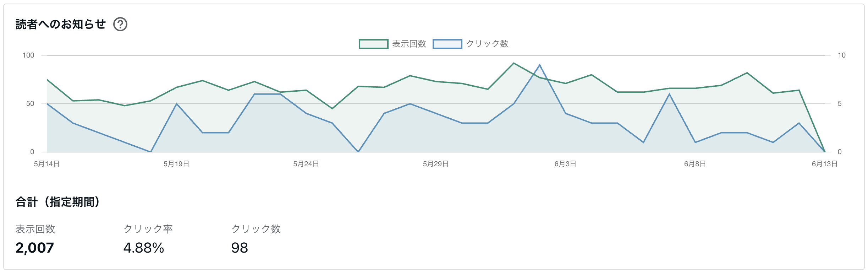Click the 合計（指定期間） heading
This screenshot has height=275, width=868.
coord(57,202)
